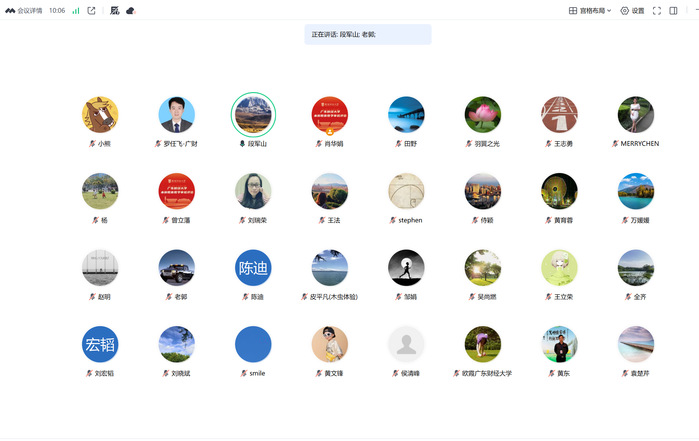Select 陈迪's blue avatar
699x441 pixels.
tap(252, 267)
